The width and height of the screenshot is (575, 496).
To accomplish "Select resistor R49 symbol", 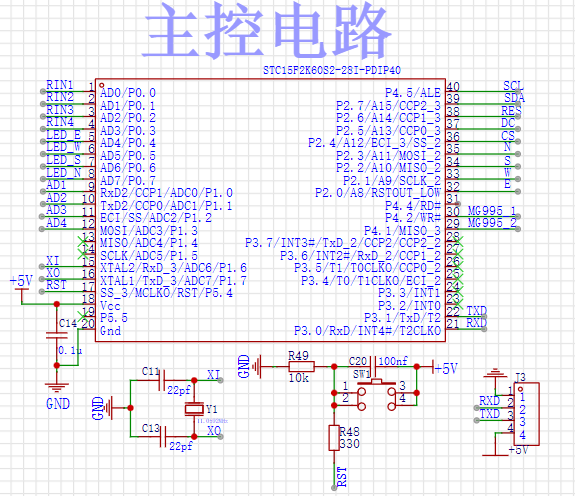I will tap(301, 366).
